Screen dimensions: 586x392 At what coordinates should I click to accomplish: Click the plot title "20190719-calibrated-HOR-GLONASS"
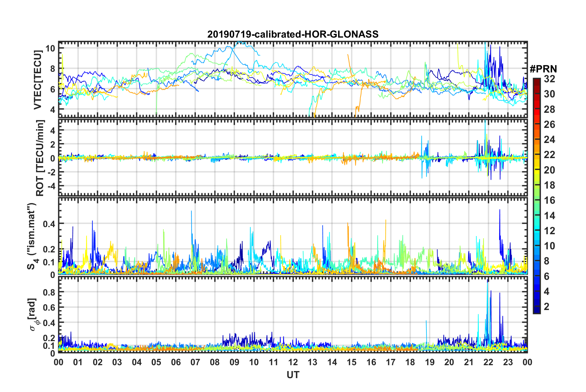pyautogui.click(x=293, y=34)
